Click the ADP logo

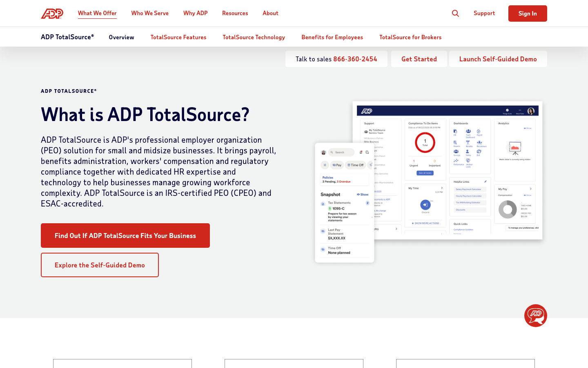coord(52,13)
